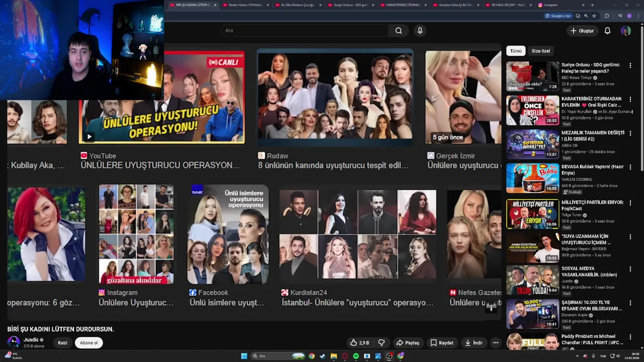The width and height of the screenshot is (644, 362).
Task: Open Steam from the taskbar
Action: pyautogui.click(x=323, y=356)
